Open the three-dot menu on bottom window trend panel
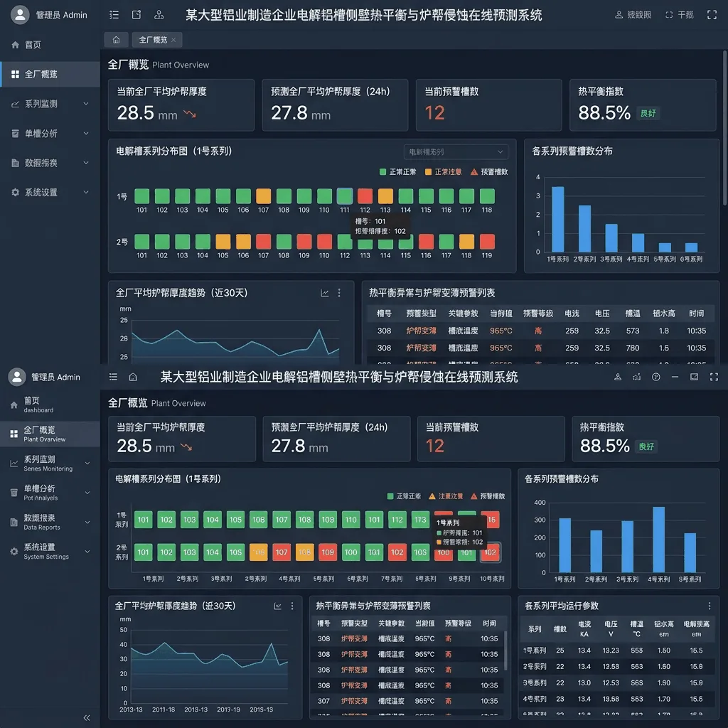The image size is (728, 728). pyautogui.click(x=292, y=606)
